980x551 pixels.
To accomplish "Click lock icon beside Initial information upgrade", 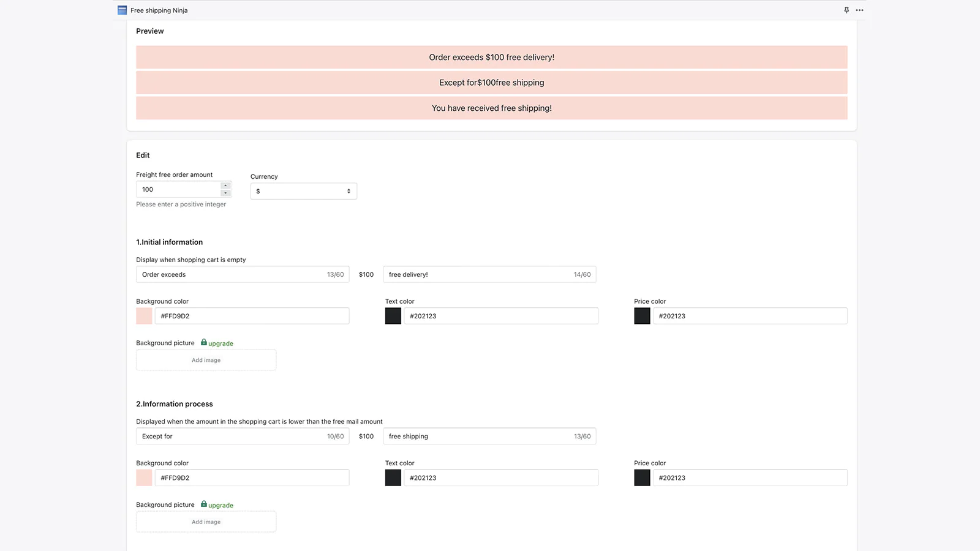I will 204,342.
